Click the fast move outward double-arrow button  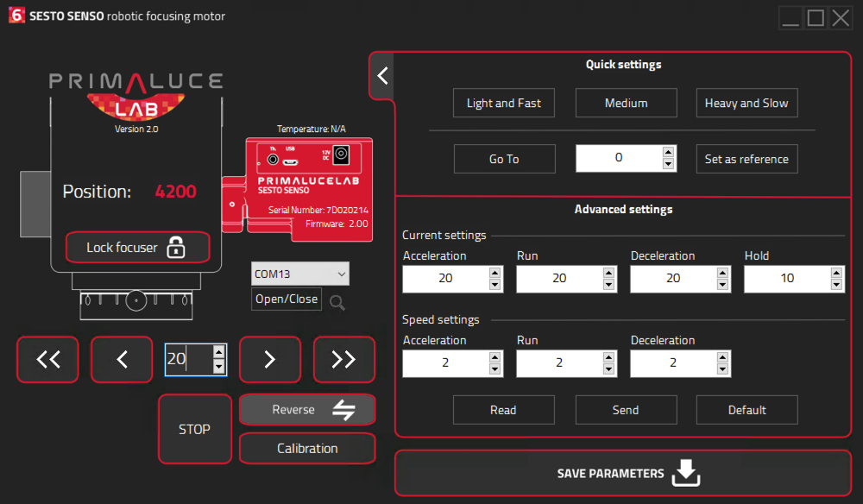(x=344, y=359)
